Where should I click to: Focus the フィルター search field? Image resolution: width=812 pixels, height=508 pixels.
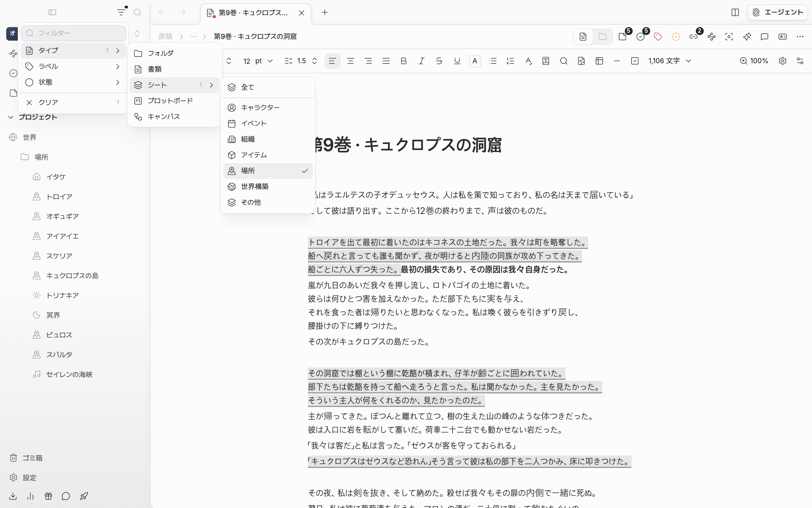click(x=74, y=33)
